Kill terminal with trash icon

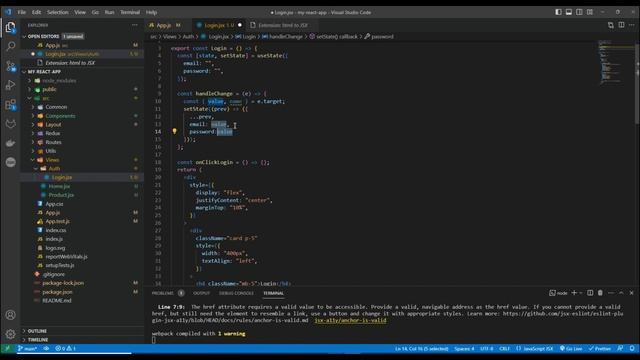tap(600, 293)
